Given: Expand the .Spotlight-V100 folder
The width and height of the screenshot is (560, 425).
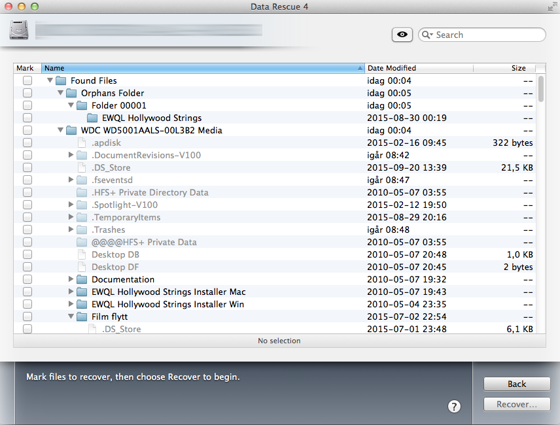Looking at the screenshot, I should point(71,204).
